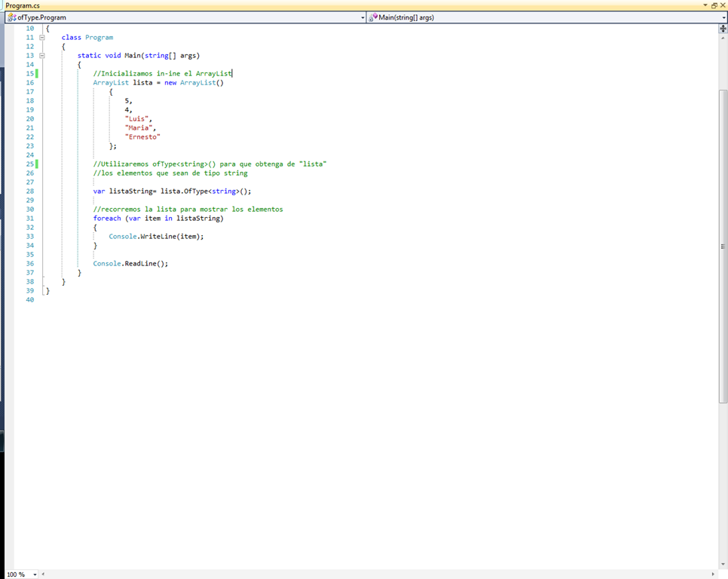Viewport: 728px width, 579px height.
Task: Click the foreach keyword in the code
Action: click(x=106, y=218)
